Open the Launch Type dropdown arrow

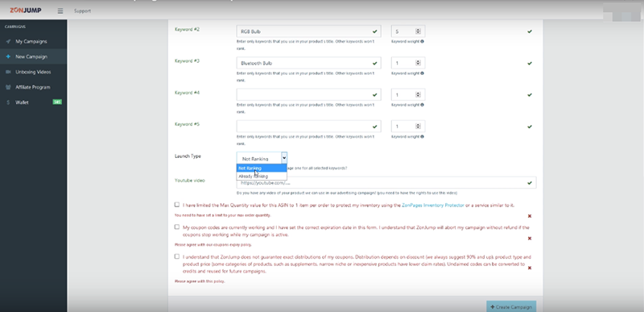coord(284,158)
